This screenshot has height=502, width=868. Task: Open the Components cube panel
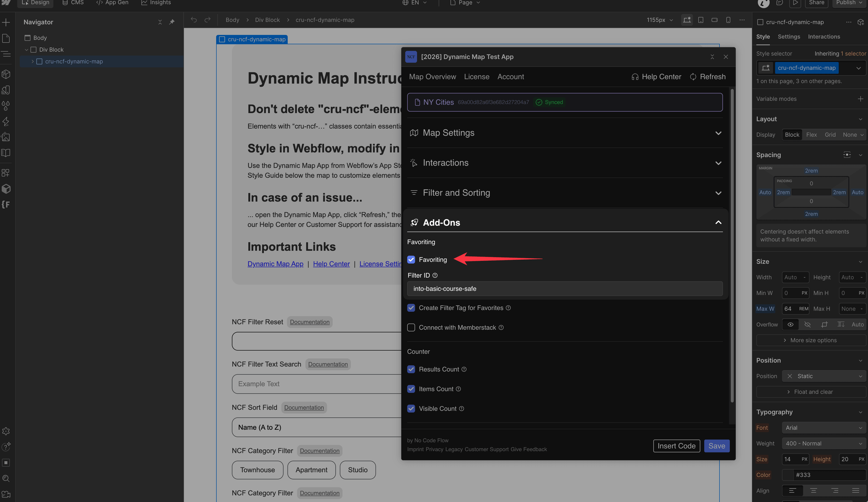click(6, 74)
